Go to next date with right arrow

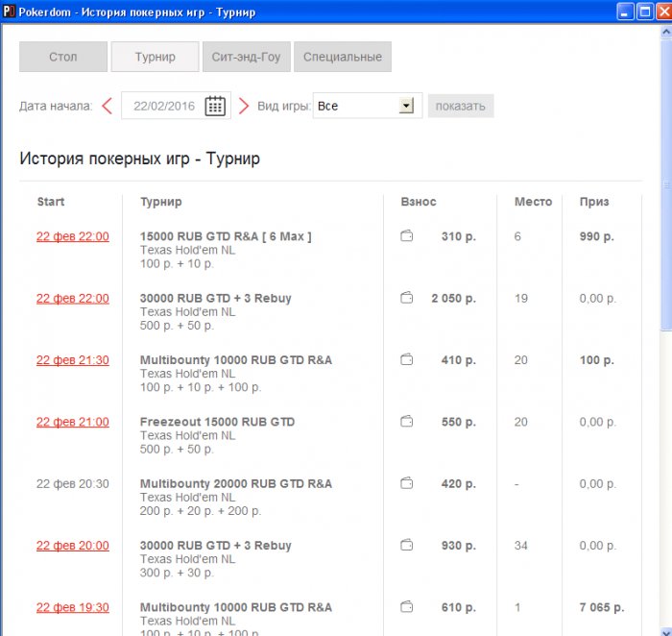pyautogui.click(x=244, y=106)
